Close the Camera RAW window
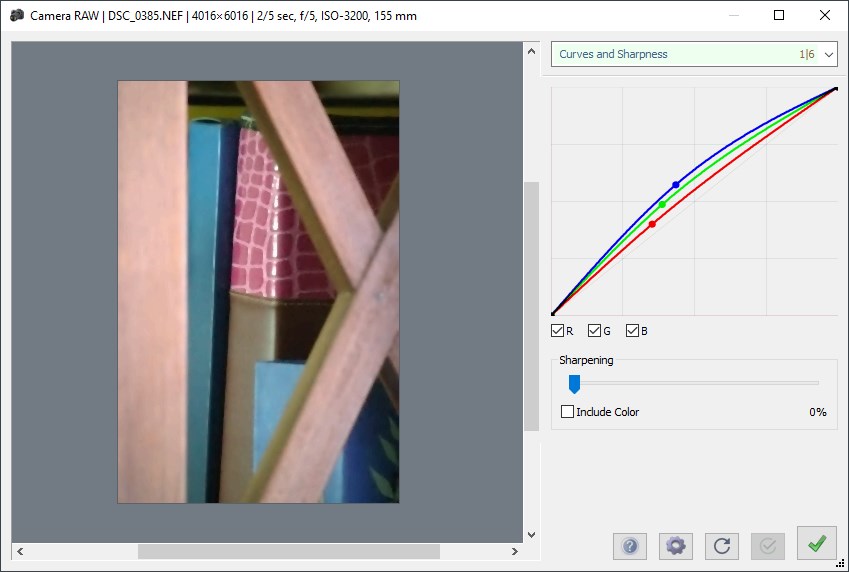The image size is (849, 572). (x=825, y=15)
